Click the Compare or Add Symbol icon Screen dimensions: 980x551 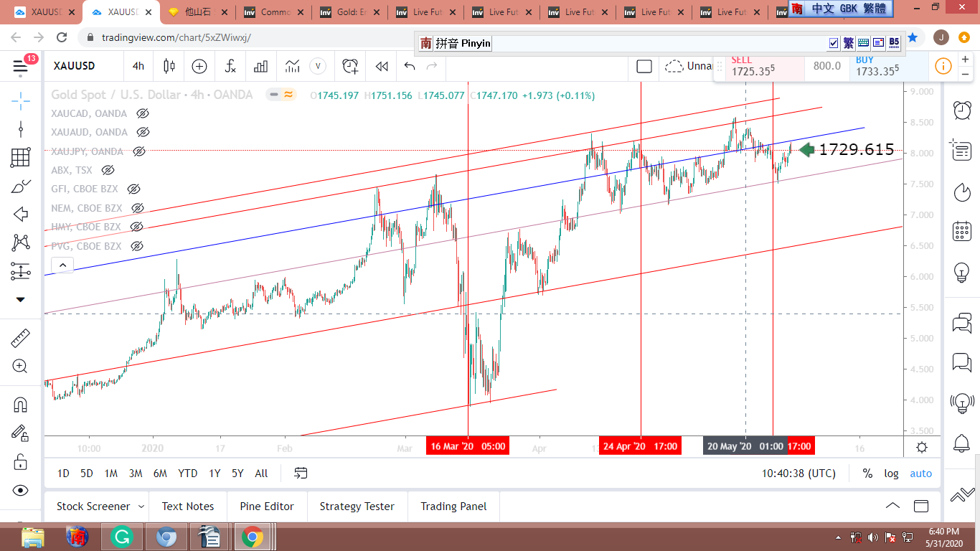click(199, 67)
